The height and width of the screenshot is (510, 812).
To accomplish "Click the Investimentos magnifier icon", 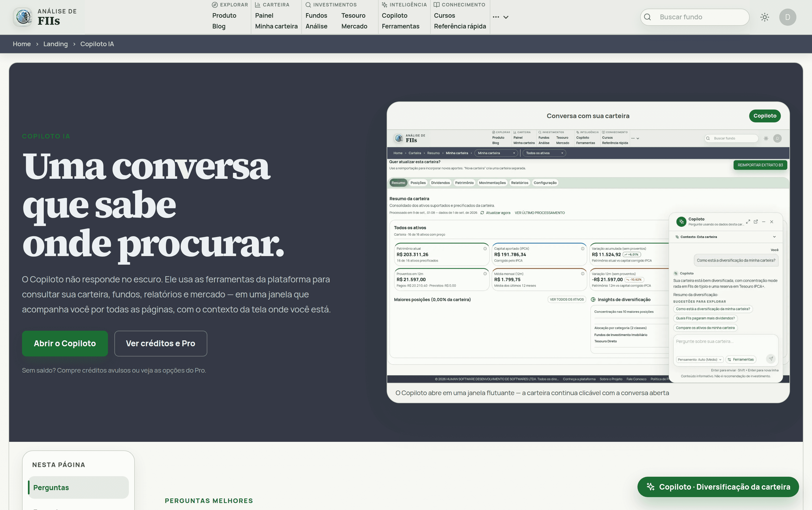I will click(x=308, y=5).
